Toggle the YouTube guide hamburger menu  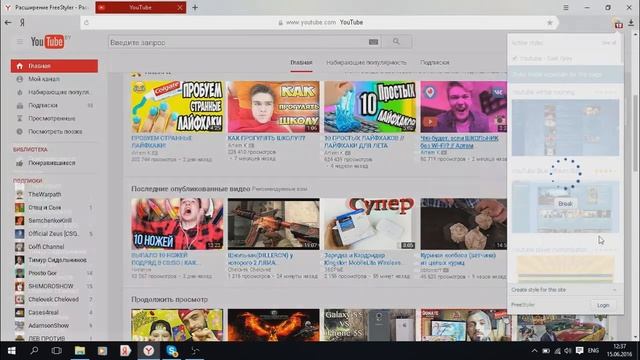[x=20, y=41]
